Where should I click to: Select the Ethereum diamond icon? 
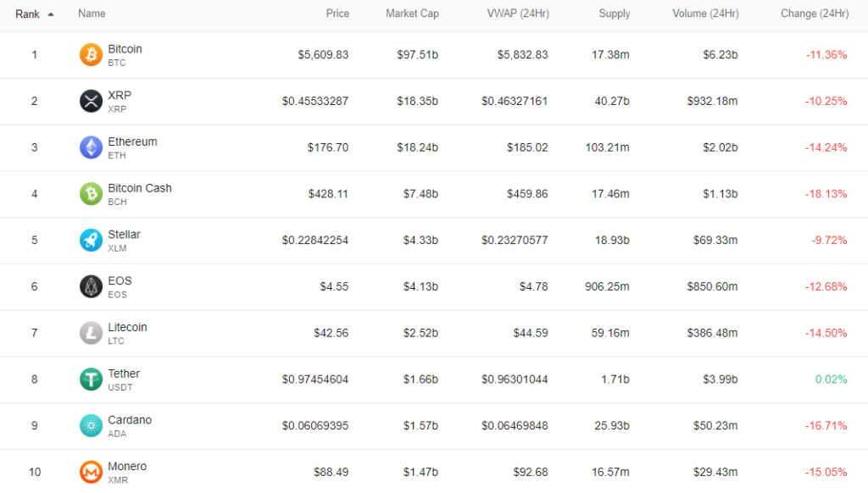91,147
